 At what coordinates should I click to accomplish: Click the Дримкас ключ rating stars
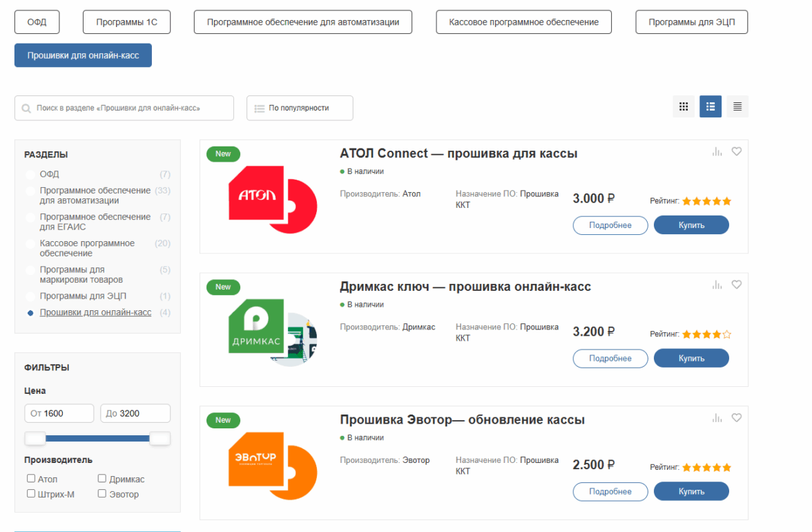(706, 334)
